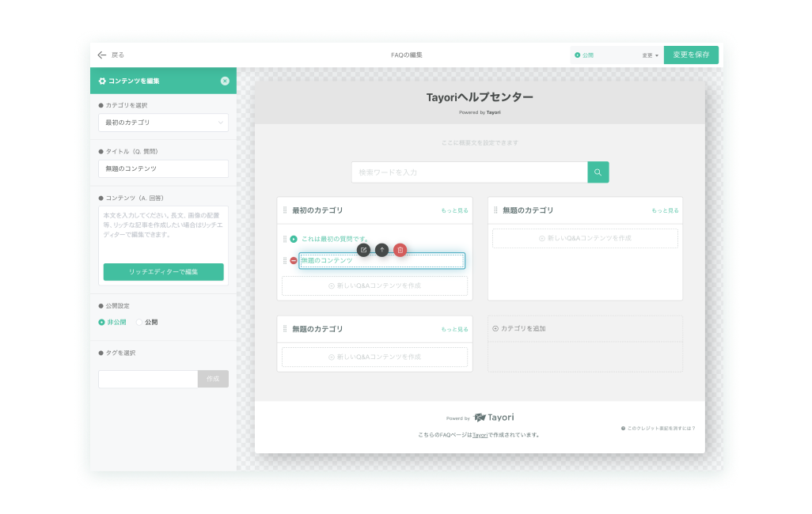Select the 非公開 radio button
The height and width of the screenshot is (514, 812).
coord(101,322)
